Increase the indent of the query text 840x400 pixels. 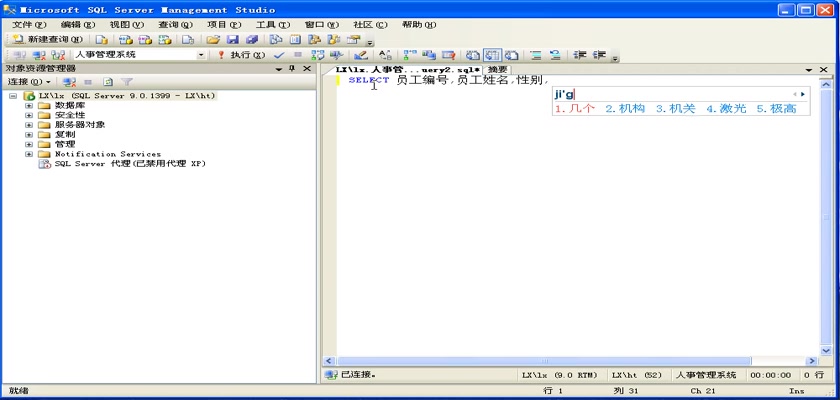(x=599, y=55)
